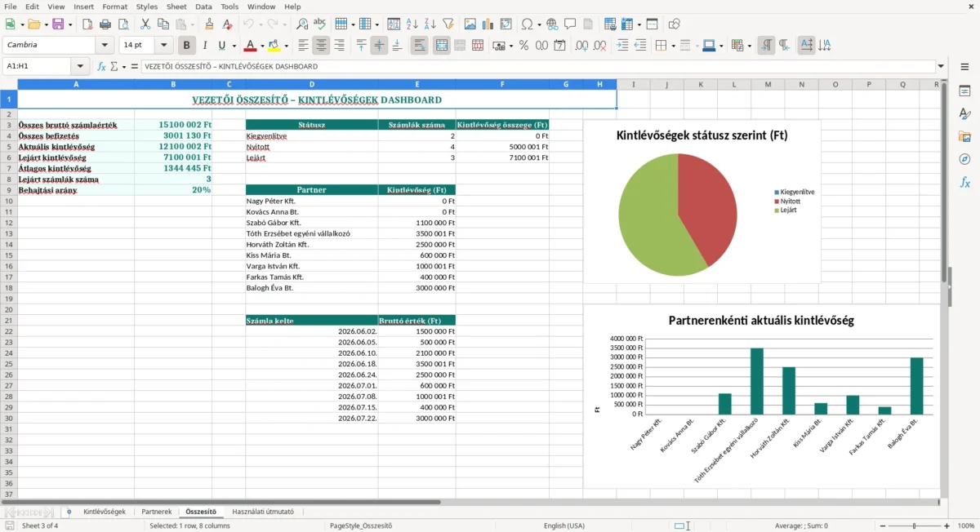This screenshot has width=980, height=532.
Task: Toggle Align Right
Action: 339,46
